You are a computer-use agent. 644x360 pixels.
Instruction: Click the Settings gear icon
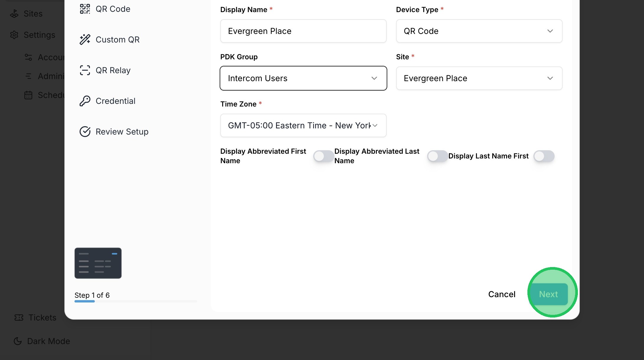click(x=14, y=35)
